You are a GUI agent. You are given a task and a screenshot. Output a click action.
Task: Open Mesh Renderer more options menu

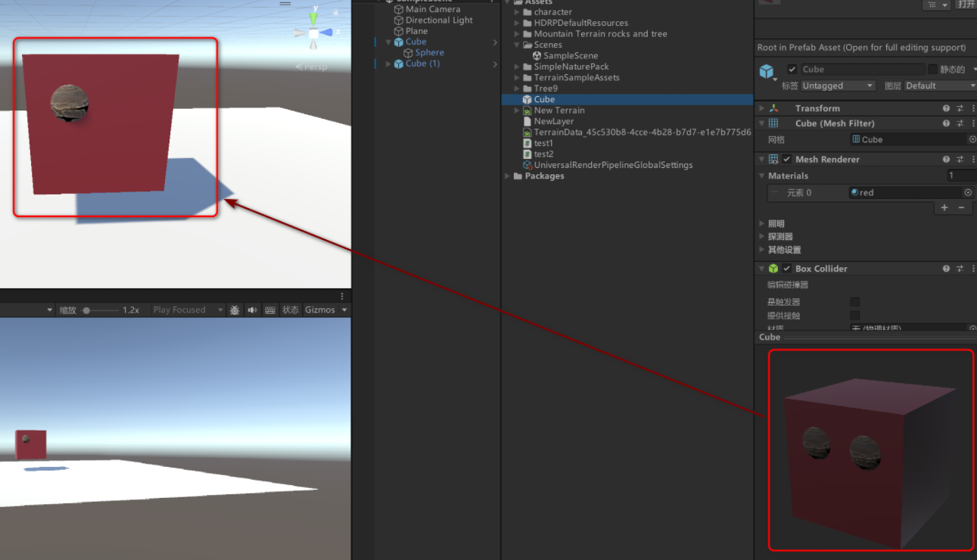972,160
